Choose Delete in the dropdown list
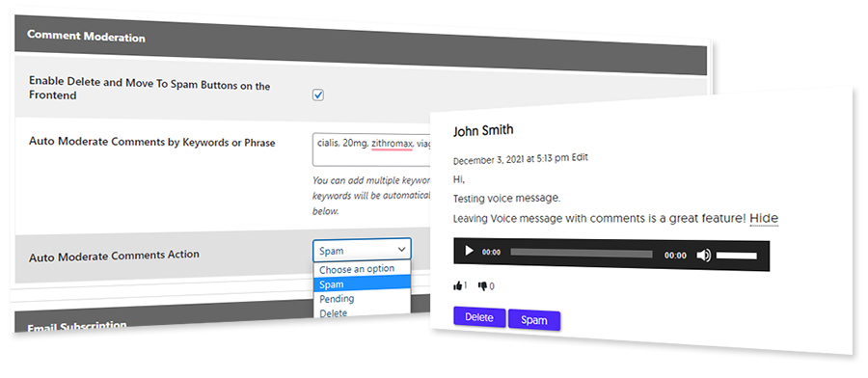The image size is (868, 378). (362, 312)
